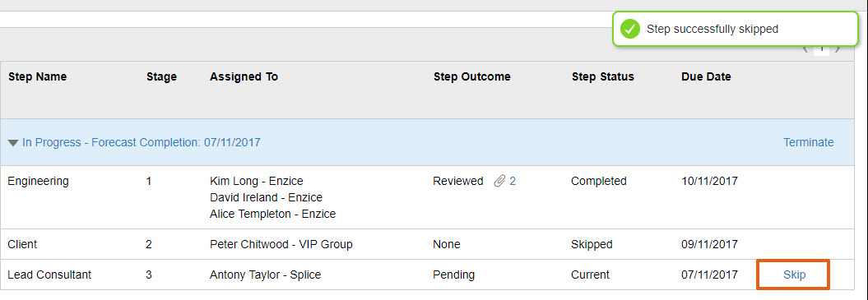Click assignee Antony Taylor - Splice
This screenshot has height=300, width=868.
(x=265, y=275)
